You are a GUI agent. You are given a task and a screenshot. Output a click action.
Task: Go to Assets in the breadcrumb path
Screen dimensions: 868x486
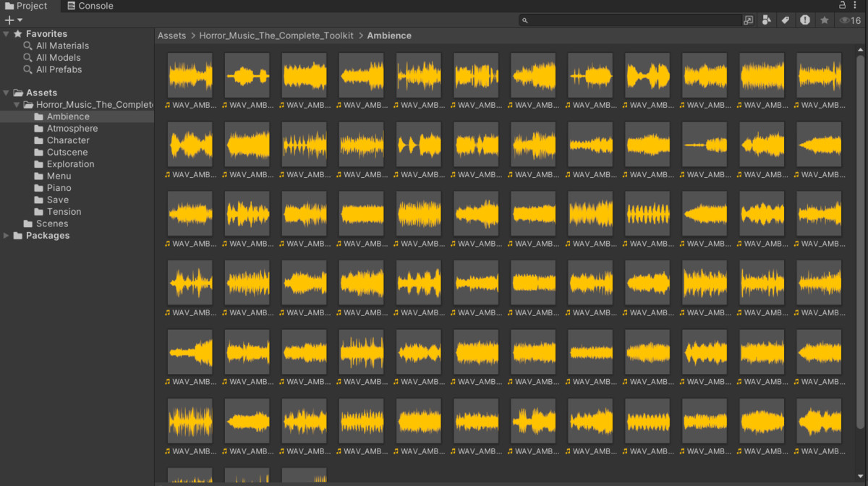[x=172, y=35]
